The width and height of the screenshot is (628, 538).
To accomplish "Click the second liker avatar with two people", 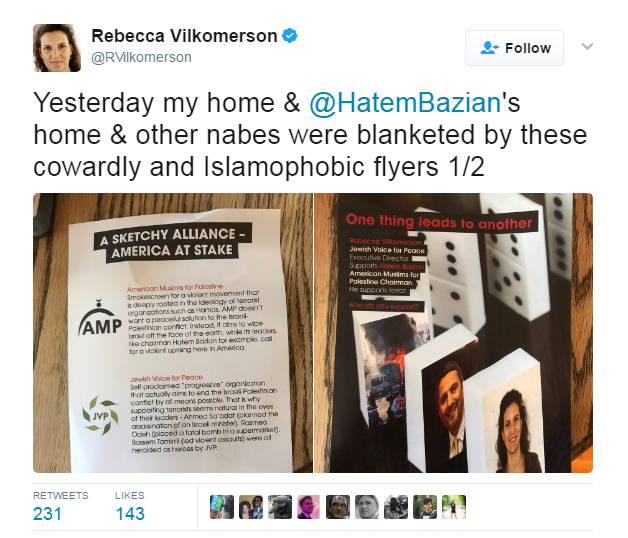I will 251,507.
